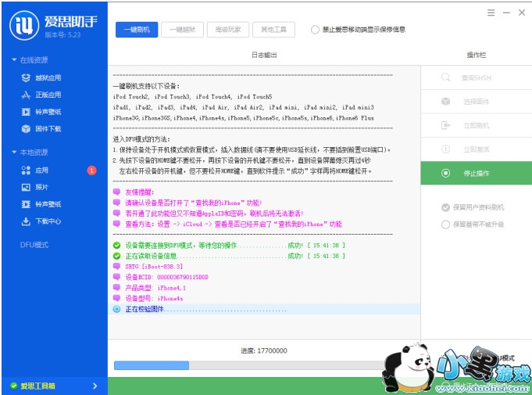Click the blue firmware progress bar
Image resolution: width=532 pixels, height=395 pixels.
click(152, 365)
